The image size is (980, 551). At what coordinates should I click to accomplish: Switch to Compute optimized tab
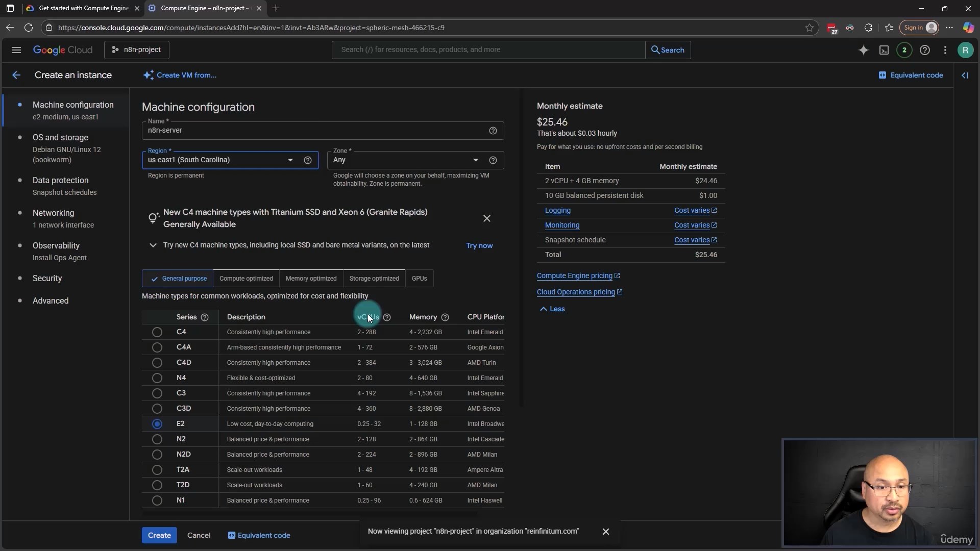(x=246, y=279)
